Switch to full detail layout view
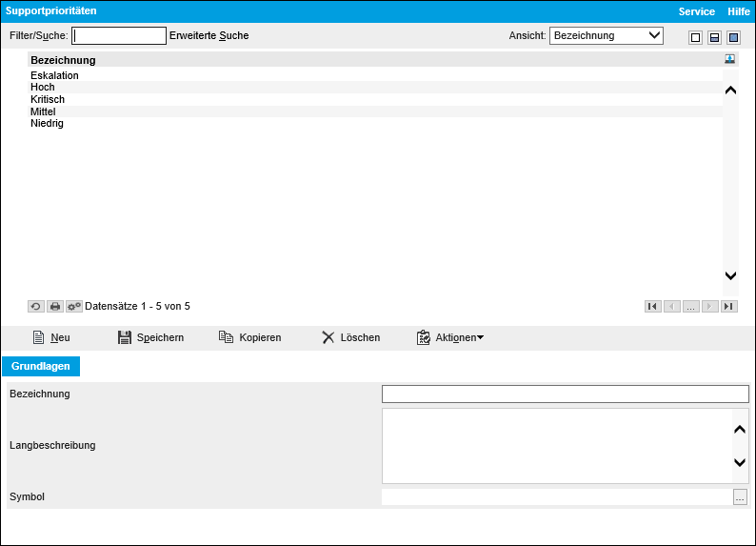This screenshot has height=546, width=756. coord(733,37)
